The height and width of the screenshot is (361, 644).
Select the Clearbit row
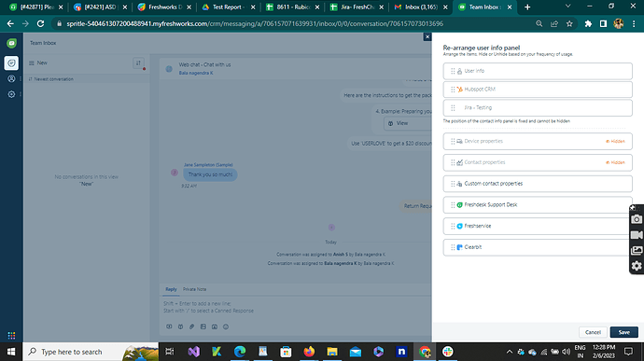click(x=538, y=247)
